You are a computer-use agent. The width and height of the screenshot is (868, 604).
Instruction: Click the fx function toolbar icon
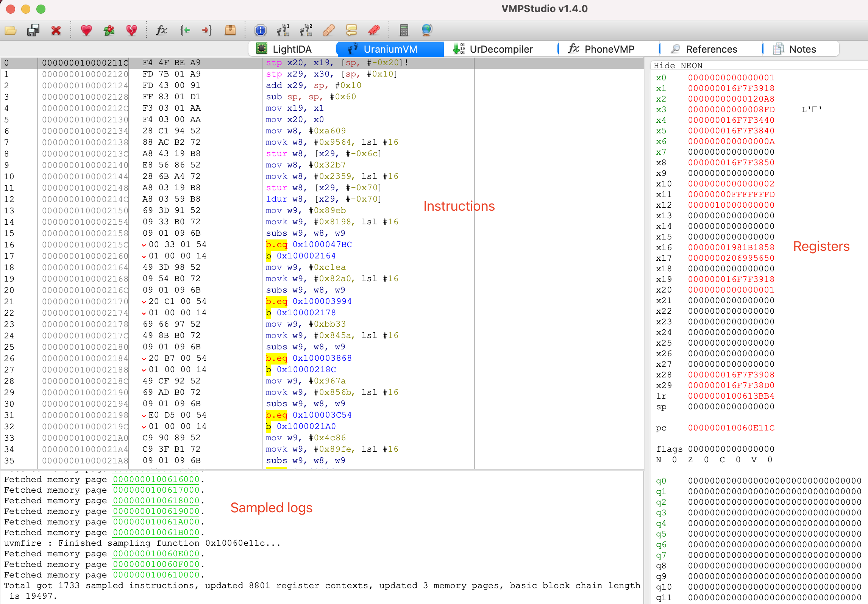[x=162, y=30]
